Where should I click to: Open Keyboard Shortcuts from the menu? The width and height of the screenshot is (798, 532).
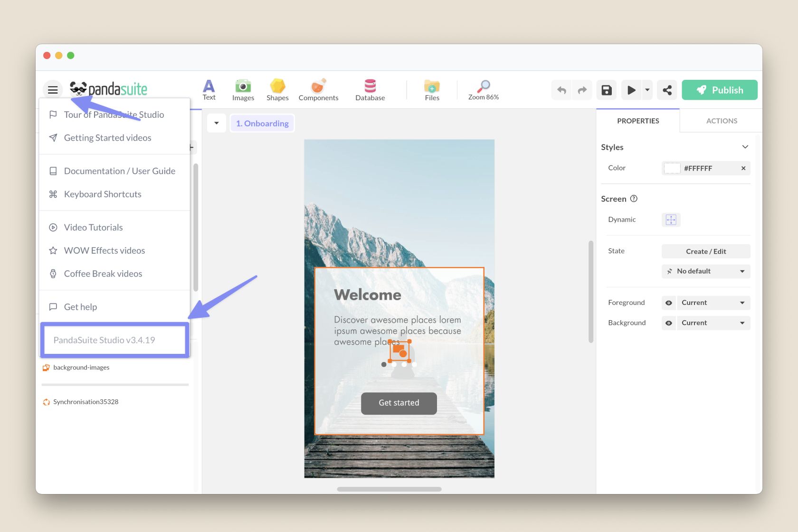pyautogui.click(x=103, y=194)
